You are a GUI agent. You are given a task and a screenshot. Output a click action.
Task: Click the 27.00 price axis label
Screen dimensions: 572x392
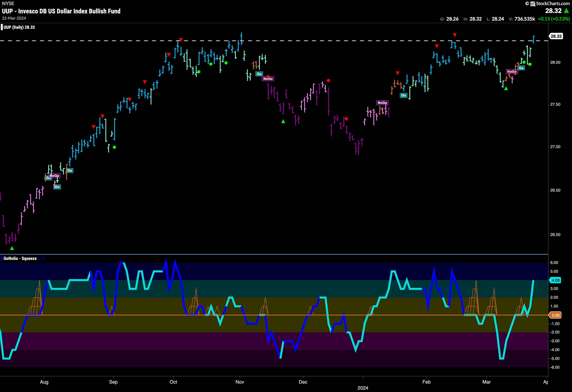tap(555, 147)
